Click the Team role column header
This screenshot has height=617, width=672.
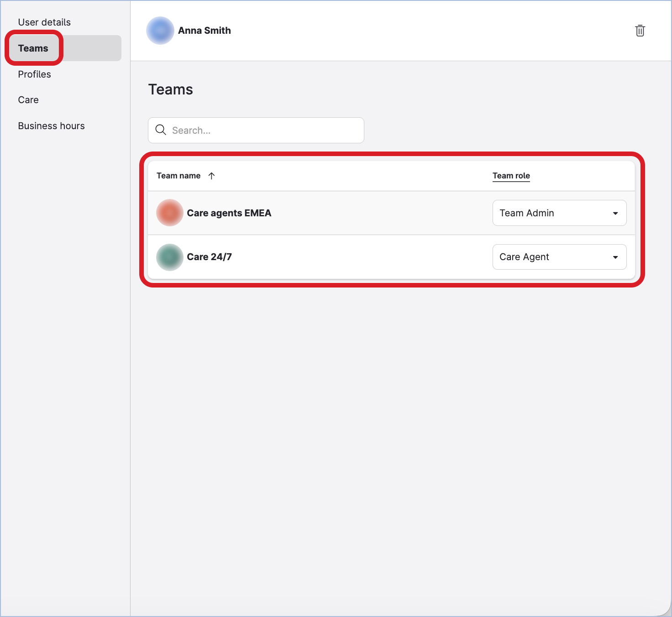(x=511, y=176)
